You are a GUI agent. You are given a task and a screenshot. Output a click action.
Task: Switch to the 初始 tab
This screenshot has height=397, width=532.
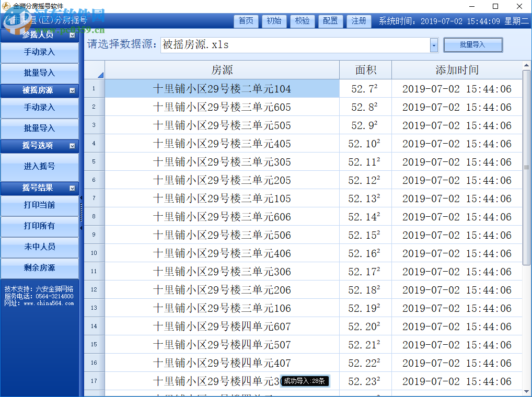coord(274,21)
